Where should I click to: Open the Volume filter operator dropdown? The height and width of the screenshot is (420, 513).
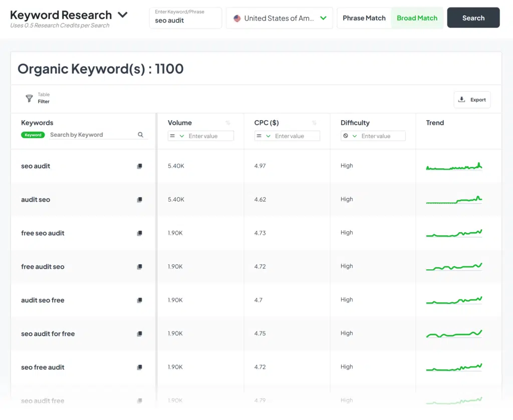(x=177, y=136)
